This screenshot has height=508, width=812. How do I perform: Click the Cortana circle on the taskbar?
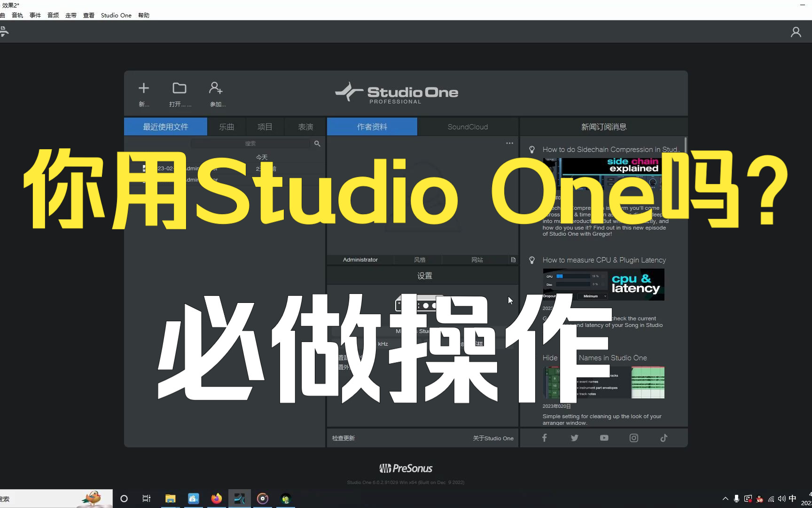tap(124, 499)
